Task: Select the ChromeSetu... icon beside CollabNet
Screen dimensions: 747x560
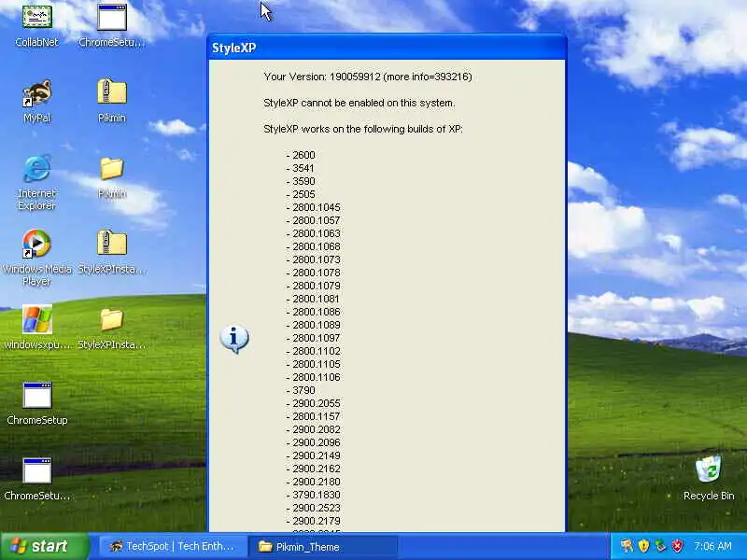Action: [x=112, y=17]
